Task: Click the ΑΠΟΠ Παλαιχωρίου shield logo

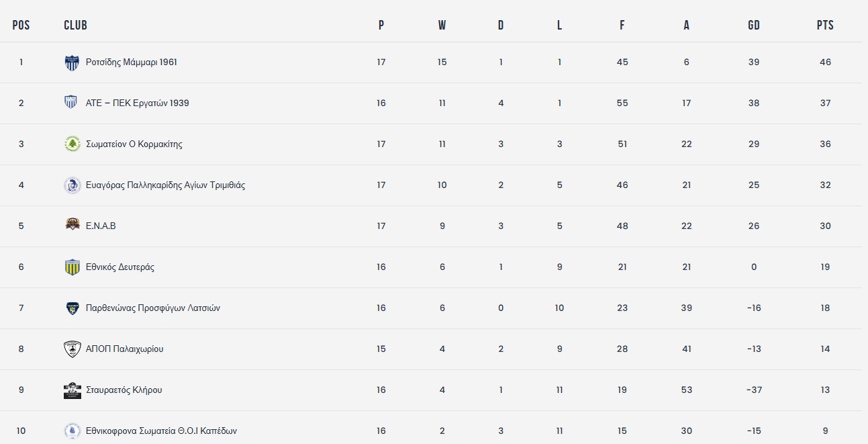Action: [x=72, y=349]
